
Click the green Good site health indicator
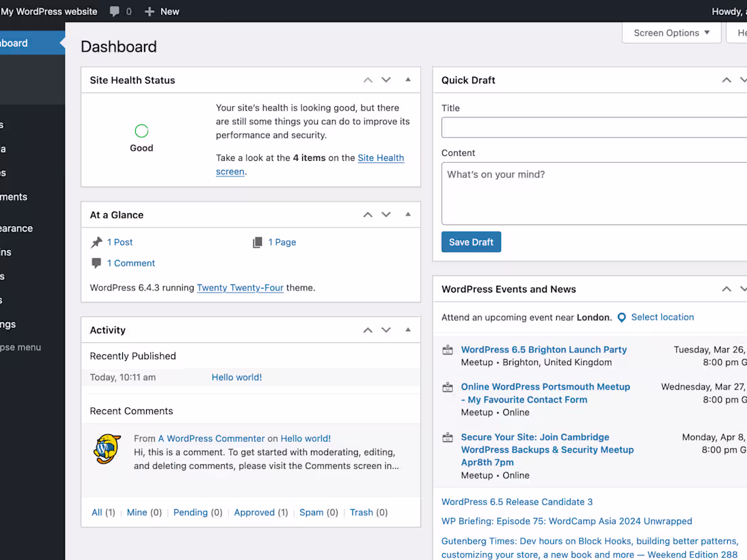point(141,130)
